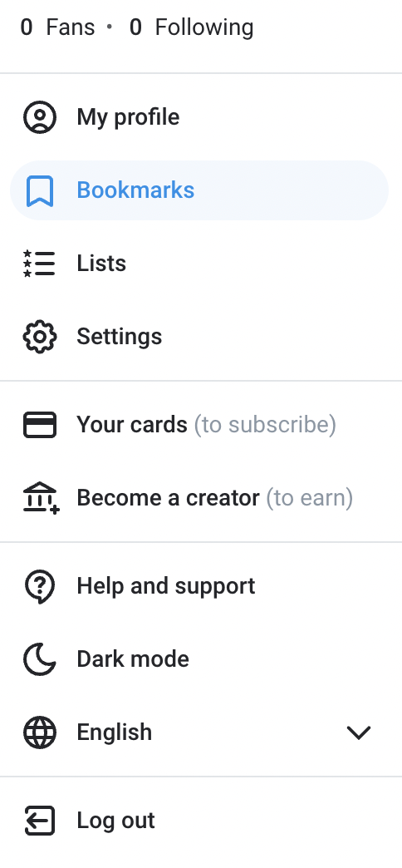Expand the English language chevron
This screenshot has height=868, width=402.
358,732
